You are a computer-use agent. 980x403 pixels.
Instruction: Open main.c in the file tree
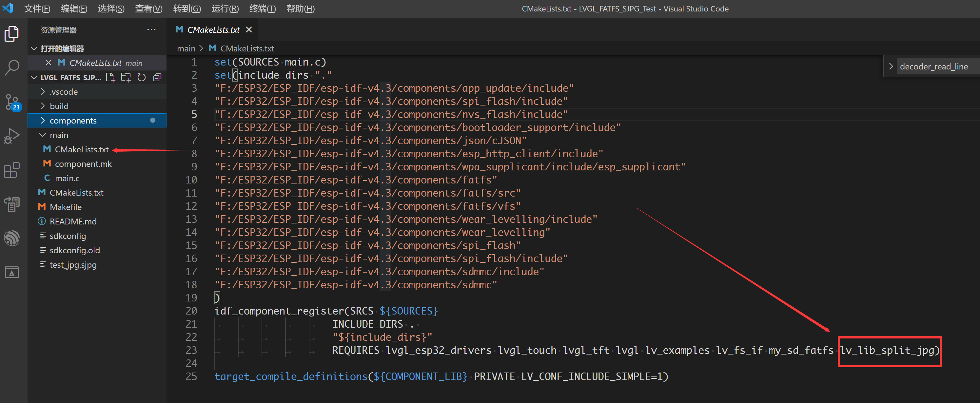coord(67,178)
